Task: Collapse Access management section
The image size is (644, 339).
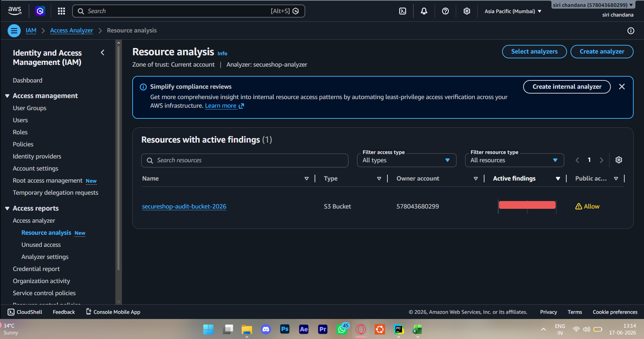Action: tap(7, 96)
